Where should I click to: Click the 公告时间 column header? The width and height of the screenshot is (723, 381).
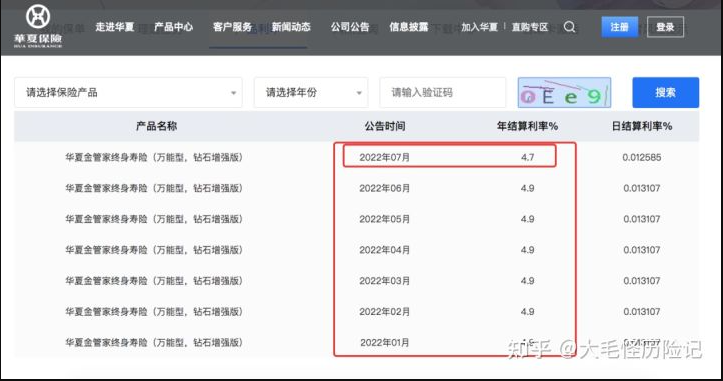click(x=385, y=126)
